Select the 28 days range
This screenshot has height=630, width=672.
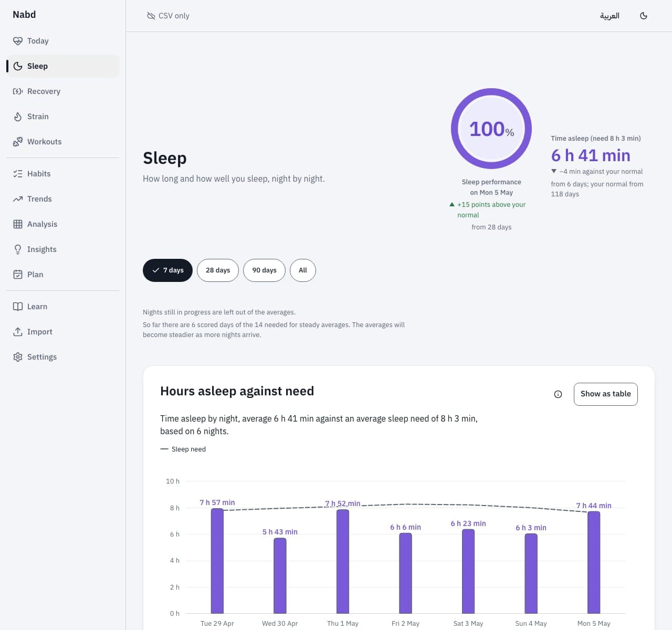218,270
